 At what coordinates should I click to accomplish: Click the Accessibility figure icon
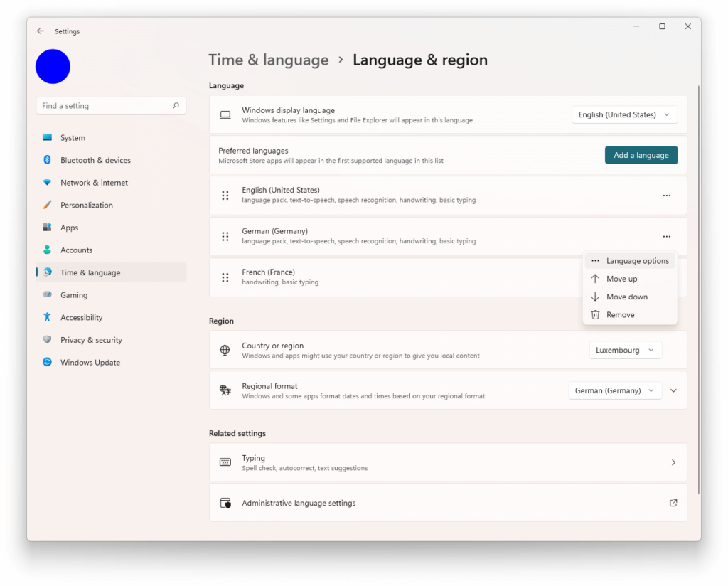(x=48, y=317)
